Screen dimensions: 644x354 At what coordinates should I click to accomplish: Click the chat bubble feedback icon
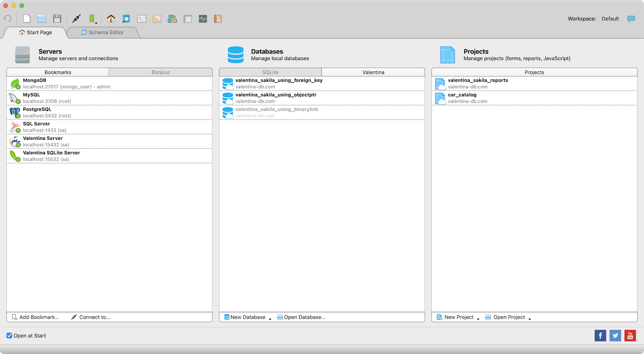pyautogui.click(x=631, y=19)
